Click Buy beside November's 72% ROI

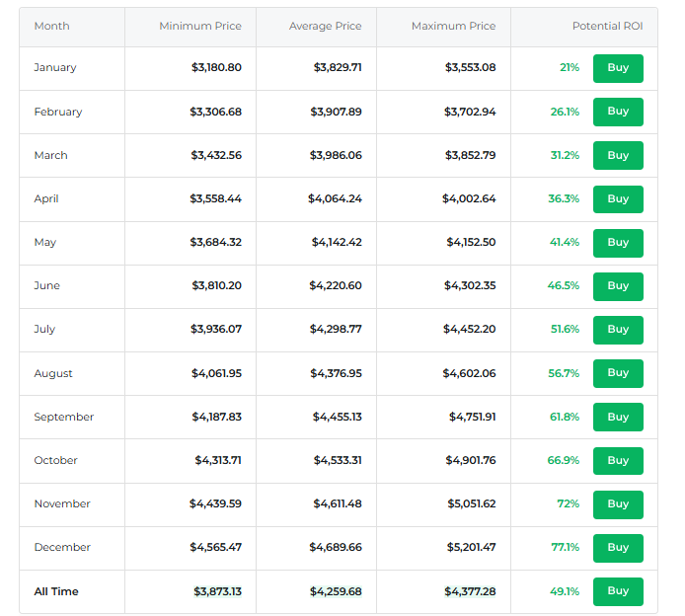pos(618,503)
